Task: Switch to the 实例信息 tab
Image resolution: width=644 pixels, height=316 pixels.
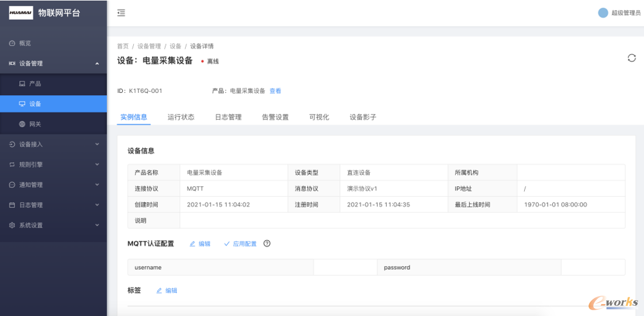Action: (x=134, y=117)
